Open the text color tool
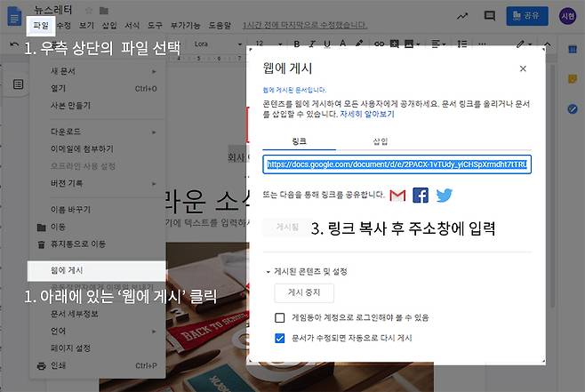 click(x=342, y=44)
